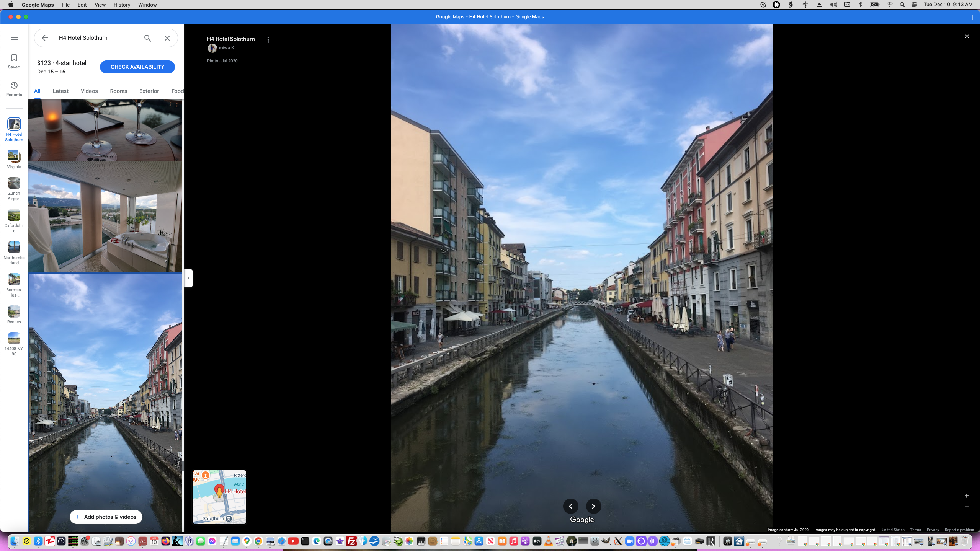Viewport: 980px width, 551px height.
Task: Clear search with the X icon
Action: tap(167, 38)
